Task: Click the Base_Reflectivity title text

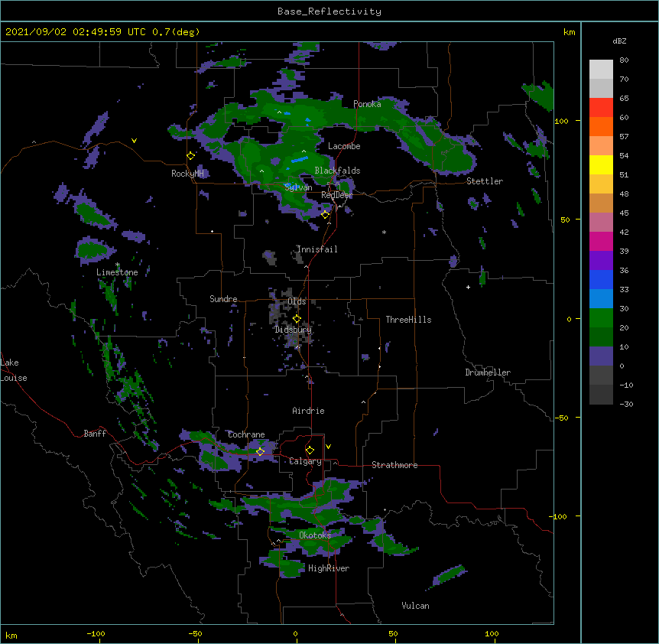Action: click(x=329, y=11)
